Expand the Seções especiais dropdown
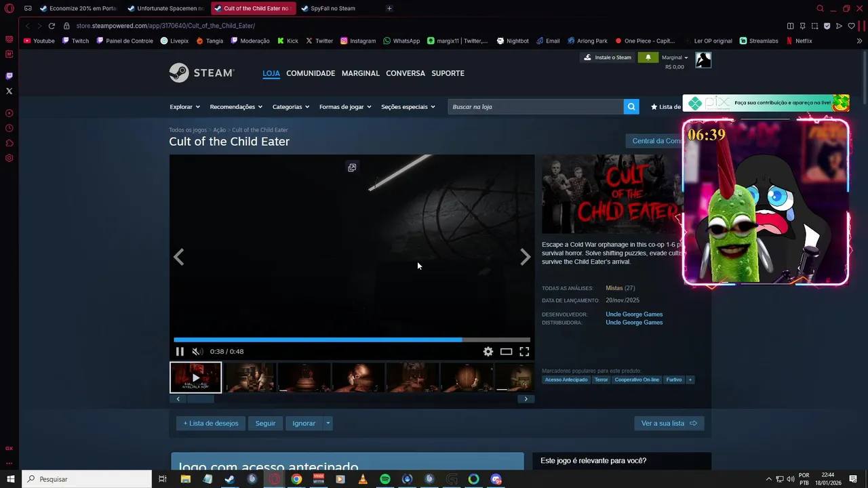This screenshot has width=868, height=488. click(x=408, y=106)
